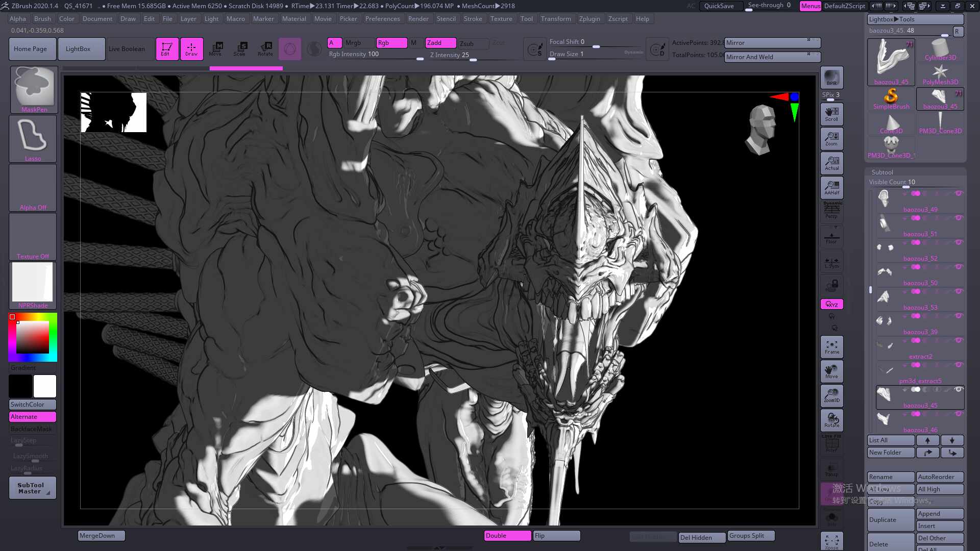The image size is (980, 551).
Task: Click the Rotate view icon on right shelf
Action: (831, 420)
